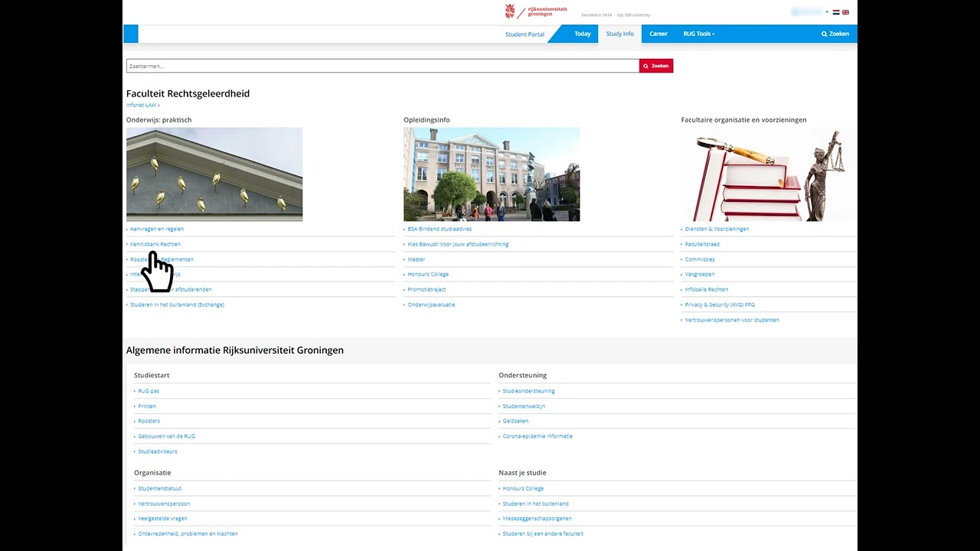Open the Kennisbank Rechten link

tap(155, 244)
